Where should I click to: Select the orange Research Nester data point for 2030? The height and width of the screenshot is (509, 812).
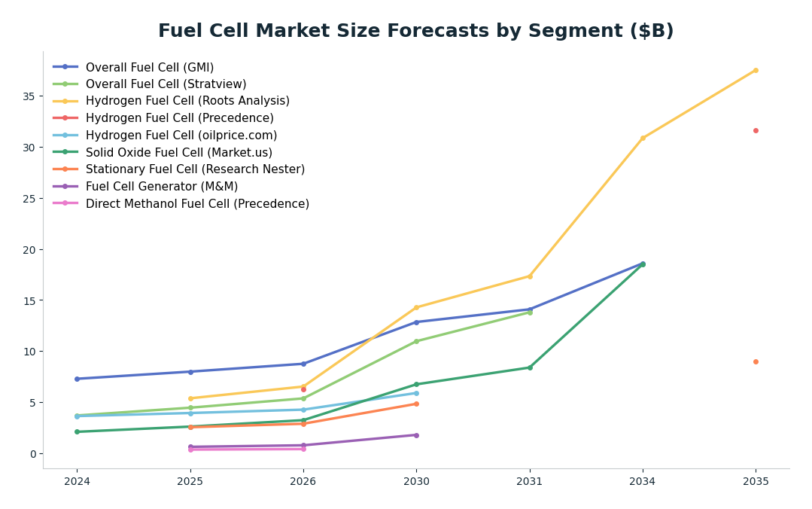[416, 404]
